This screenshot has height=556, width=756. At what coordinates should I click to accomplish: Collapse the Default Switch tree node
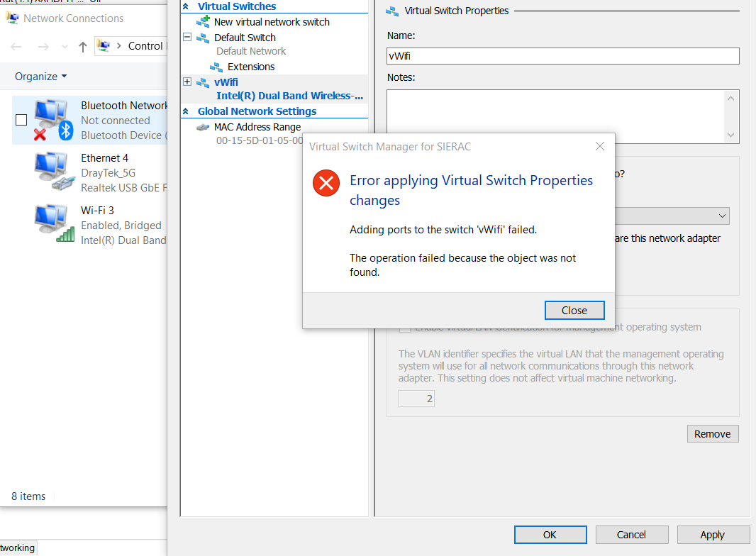pos(187,37)
